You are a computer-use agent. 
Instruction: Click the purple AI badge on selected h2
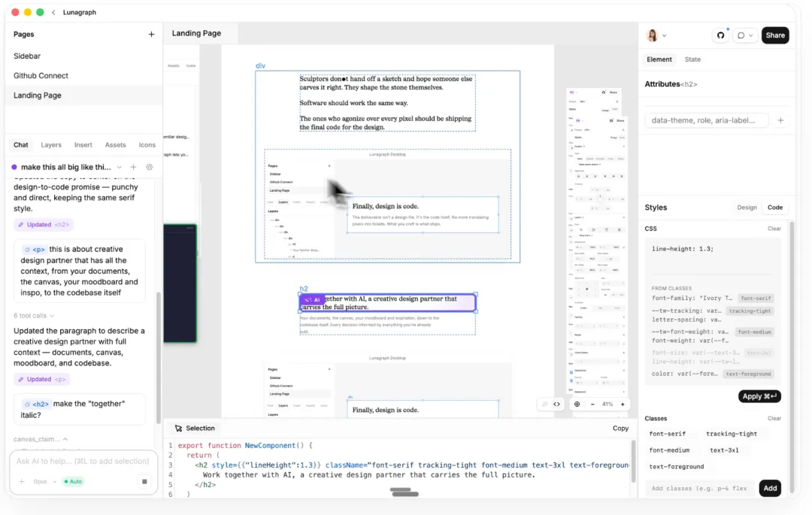pos(313,300)
